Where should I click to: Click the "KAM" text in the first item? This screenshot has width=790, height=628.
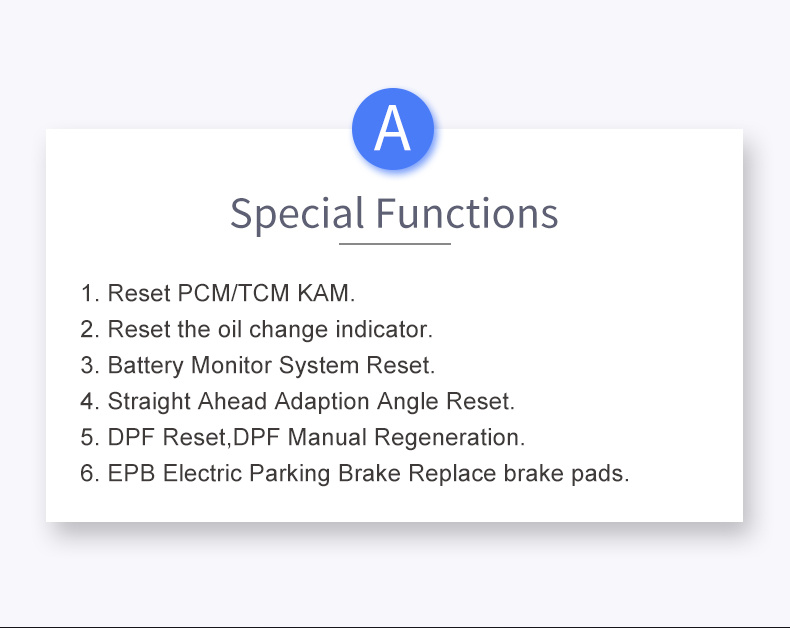[326, 293]
